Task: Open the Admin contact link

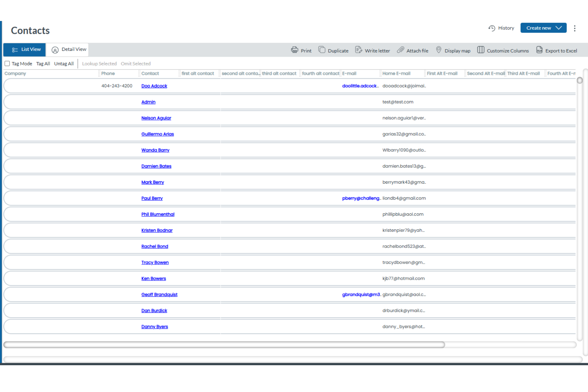Action: [x=149, y=102]
